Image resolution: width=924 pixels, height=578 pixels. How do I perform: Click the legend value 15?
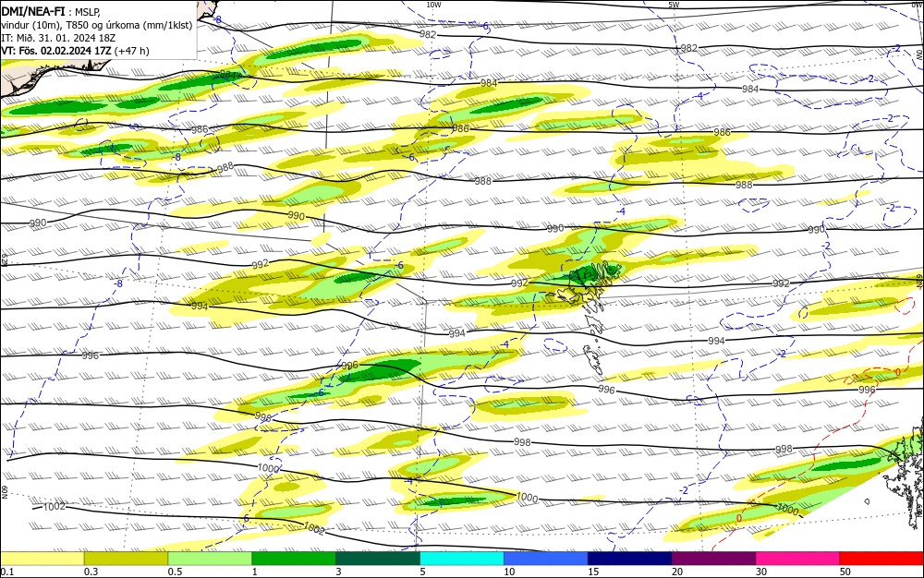(x=593, y=572)
